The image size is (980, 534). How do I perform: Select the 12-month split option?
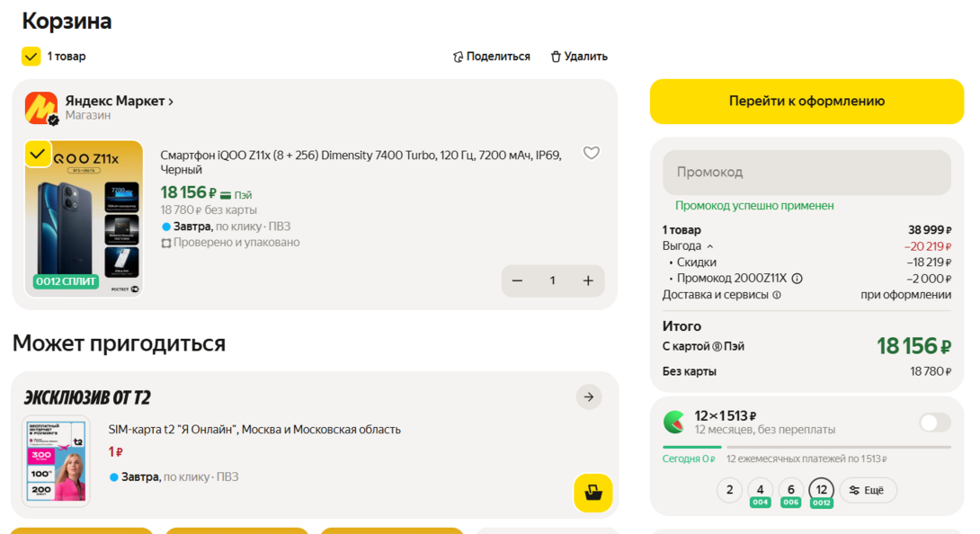pyautogui.click(x=821, y=492)
